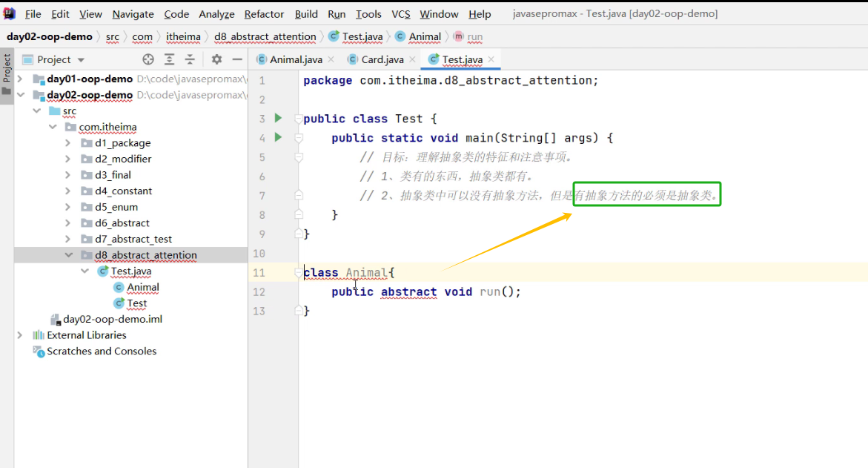The width and height of the screenshot is (868, 468).
Task: Expand the d1_package folder
Action: pos(68,143)
